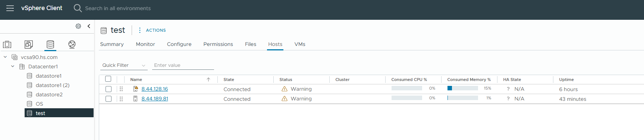Click the search magnifier icon
The image size is (644, 140).
click(x=78, y=8)
